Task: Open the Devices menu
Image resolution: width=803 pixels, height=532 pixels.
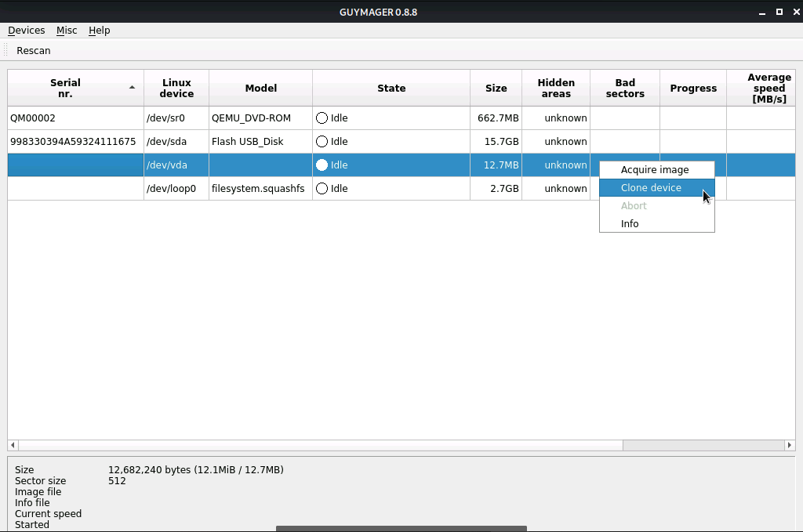Action: (26, 31)
